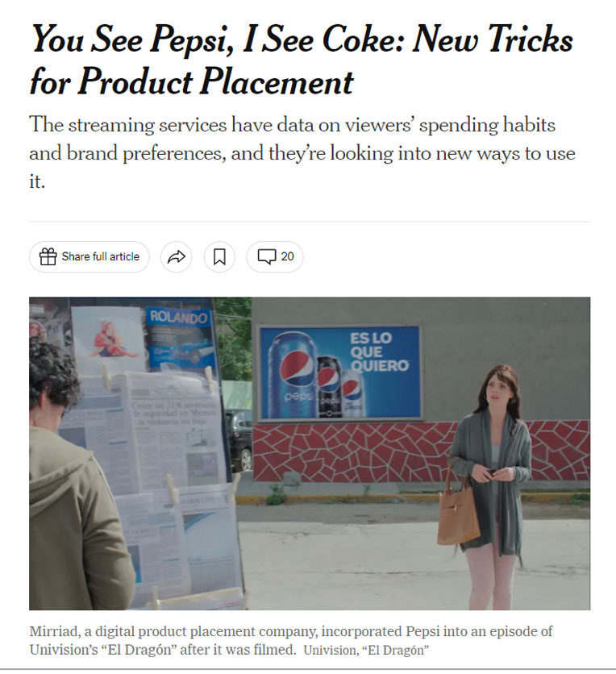Open comments via speech bubble icon
The height and width of the screenshot is (674, 616).
[x=267, y=256]
